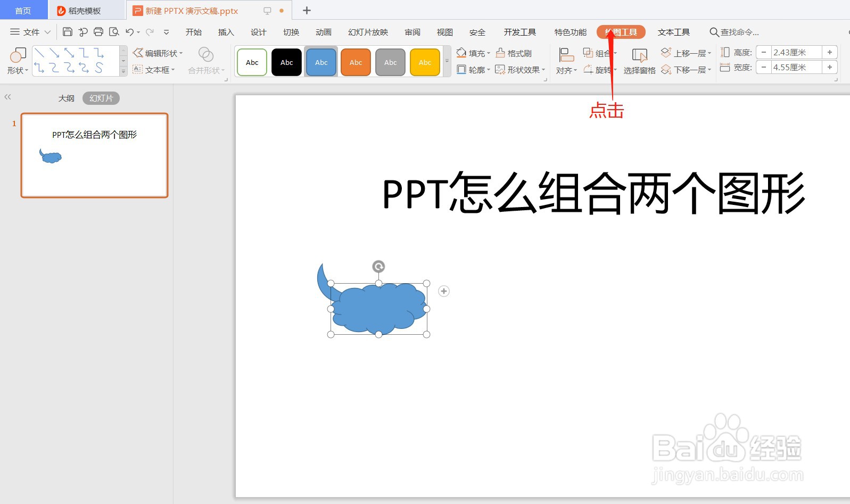Click the height input field 2.43厘米

(x=796, y=52)
